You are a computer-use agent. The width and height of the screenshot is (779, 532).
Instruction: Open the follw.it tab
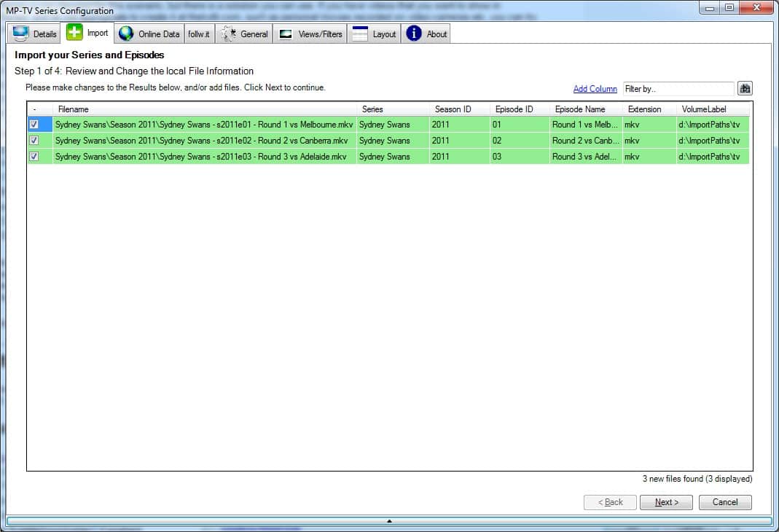199,34
